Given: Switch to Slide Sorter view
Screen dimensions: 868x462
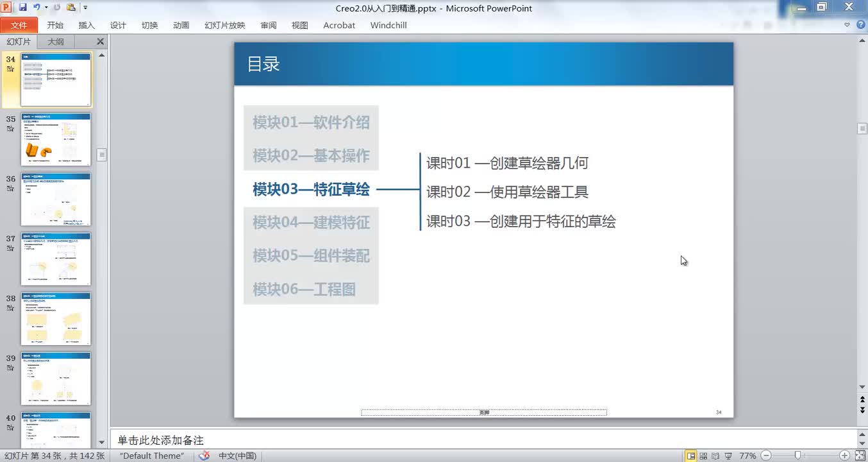Looking at the screenshot, I should click(704, 456).
